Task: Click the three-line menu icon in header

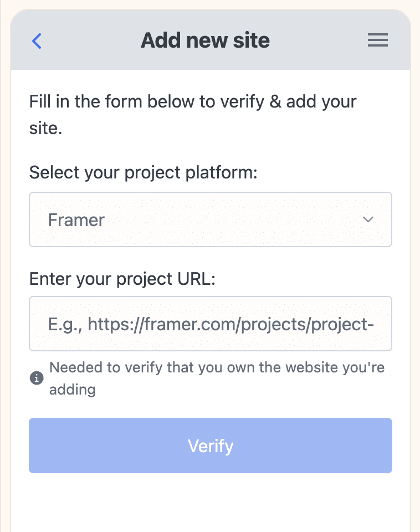Action: pyautogui.click(x=377, y=40)
